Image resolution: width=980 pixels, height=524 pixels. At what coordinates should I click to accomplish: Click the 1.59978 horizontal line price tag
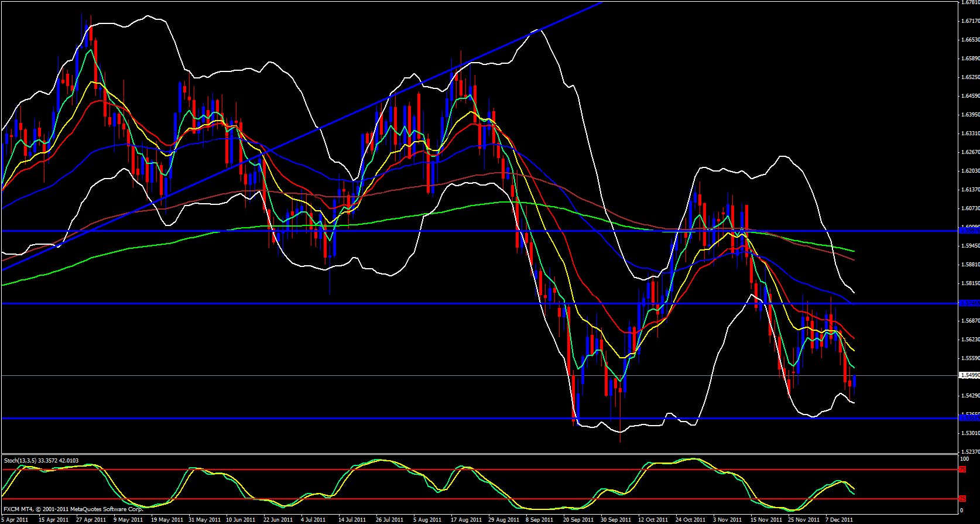[x=969, y=231]
